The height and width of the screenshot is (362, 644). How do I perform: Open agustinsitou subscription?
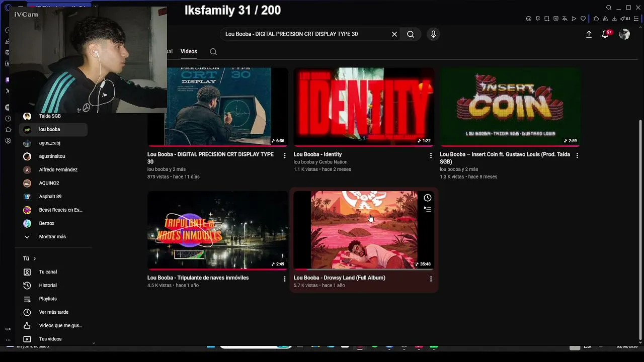click(x=53, y=156)
